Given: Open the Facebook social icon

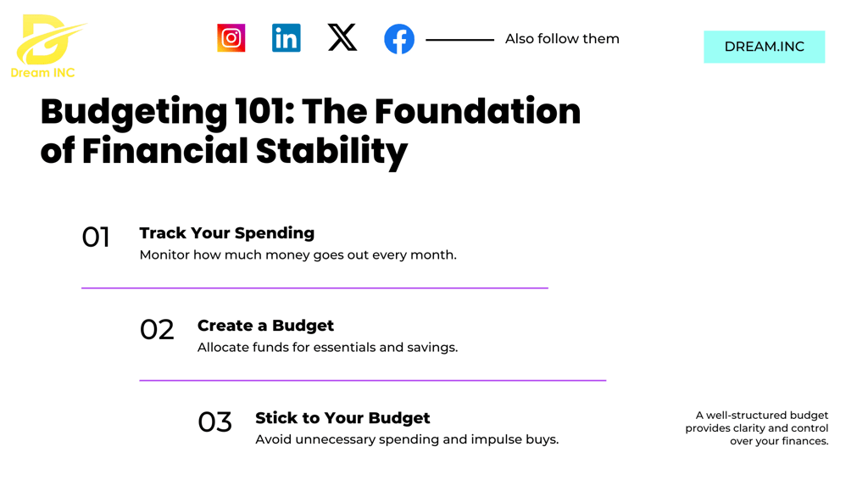Looking at the screenshot, I should tap(399, 39).
